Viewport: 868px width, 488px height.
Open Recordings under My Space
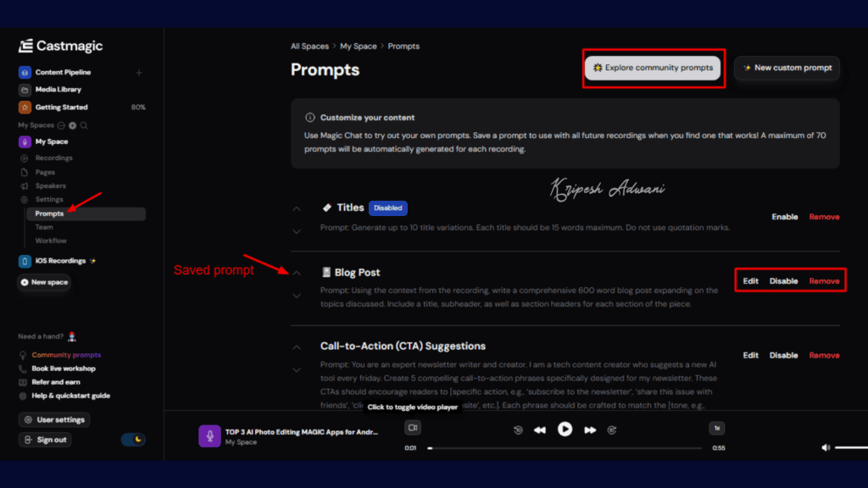click(x=53, y=158)
